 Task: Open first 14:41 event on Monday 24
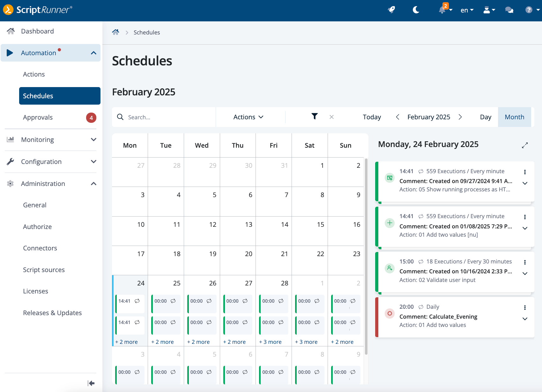pos(130,304)
